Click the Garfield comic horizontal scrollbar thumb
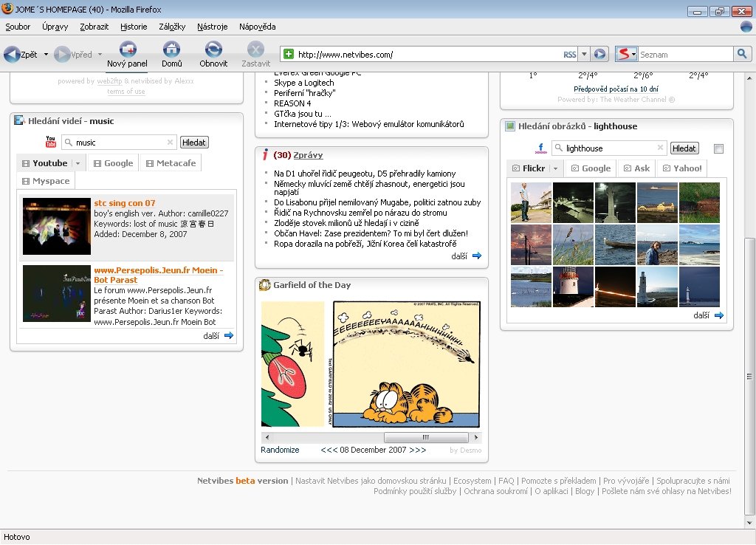Viewport: 756px width, 545px height. (x=426, y=437)
